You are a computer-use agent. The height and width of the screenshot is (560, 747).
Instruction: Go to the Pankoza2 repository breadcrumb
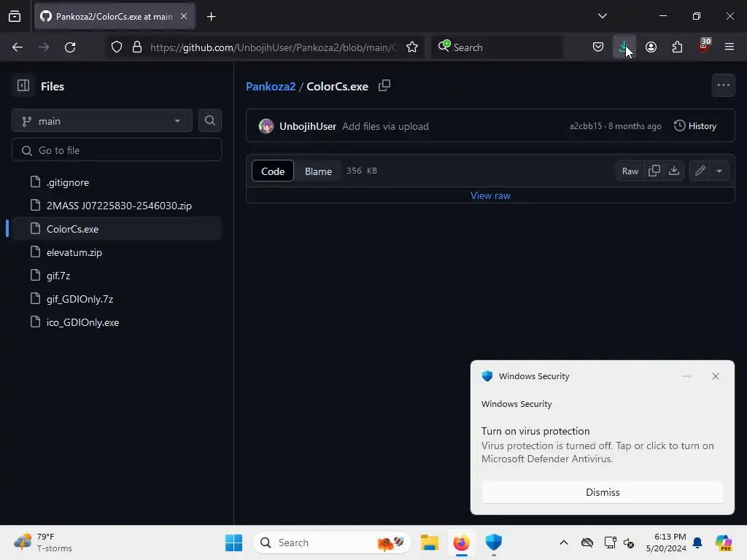point(271,86)
